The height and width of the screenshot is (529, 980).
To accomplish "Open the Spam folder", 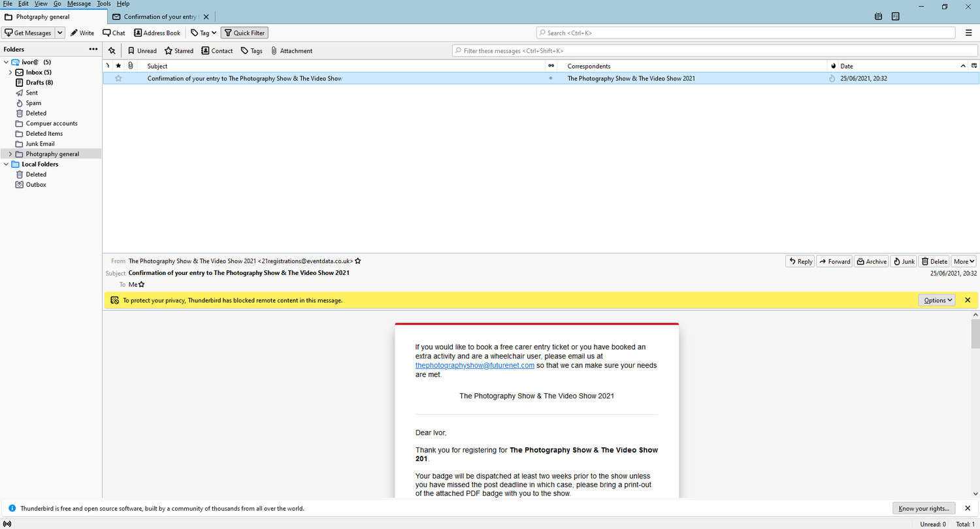I will point(33,103).
